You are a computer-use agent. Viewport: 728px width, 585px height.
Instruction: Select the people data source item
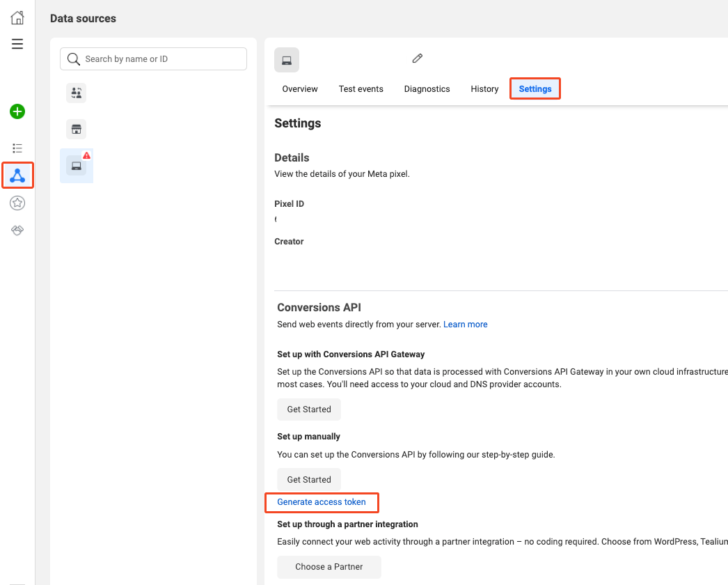[77, 93]
